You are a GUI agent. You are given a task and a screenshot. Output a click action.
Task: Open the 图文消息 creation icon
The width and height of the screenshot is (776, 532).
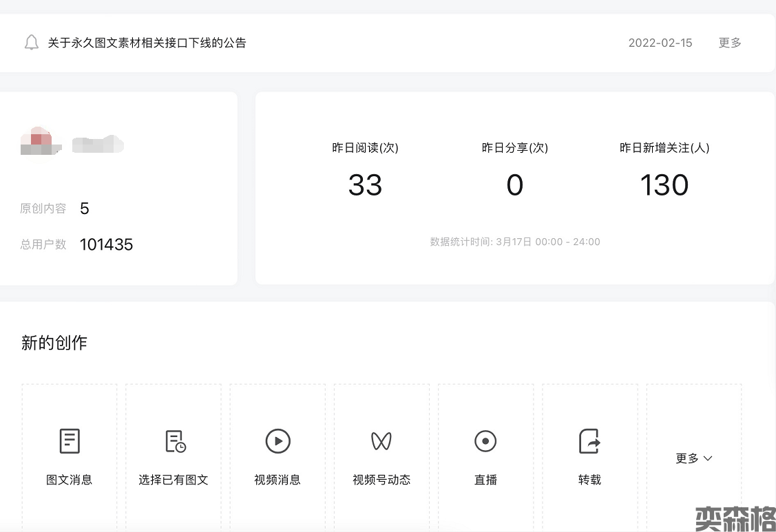pyautogui.click(x=70, y=441)
